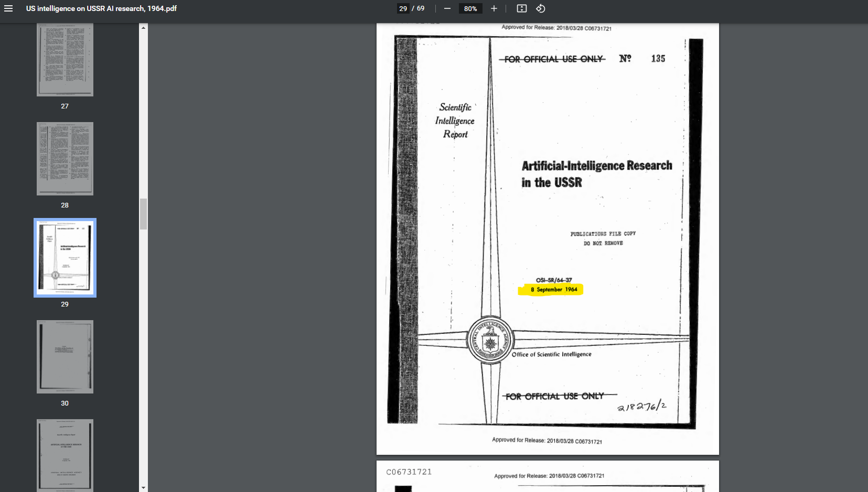
Task: Click the zoom in plus icon
Action: click(x=494, y=8)
